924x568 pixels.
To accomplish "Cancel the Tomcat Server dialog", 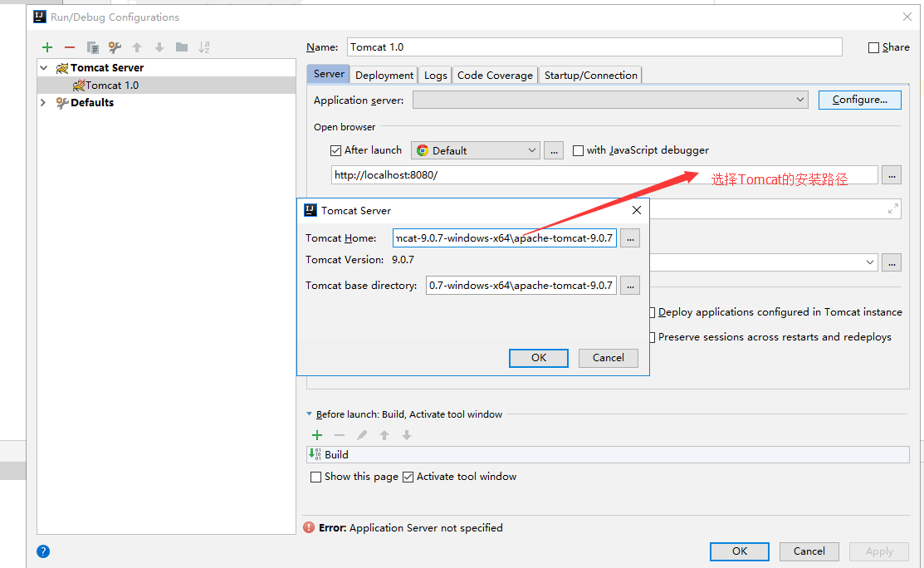I will [x=609, y=358].
